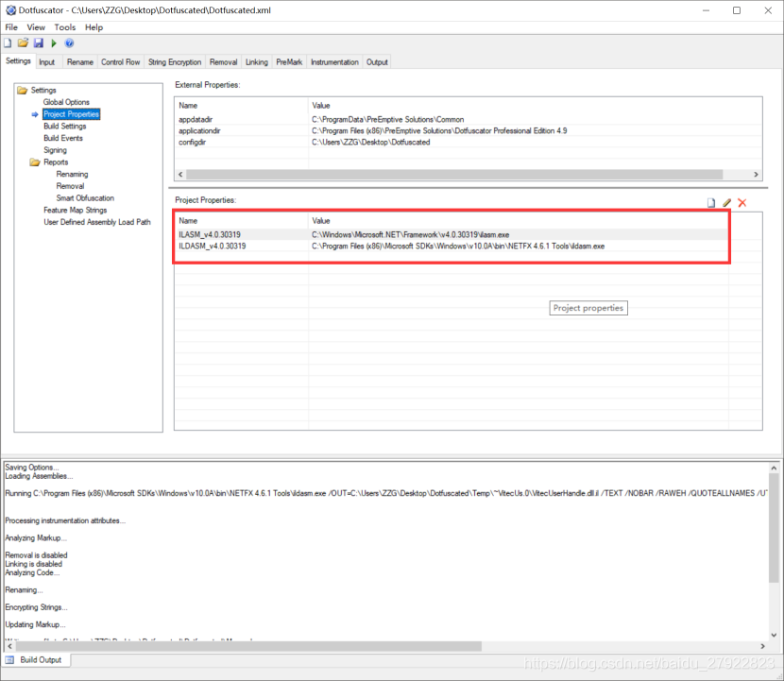Click the build output vertical scrollbar down arrow
The image size is (784, 681).
[x=774, y=635]
